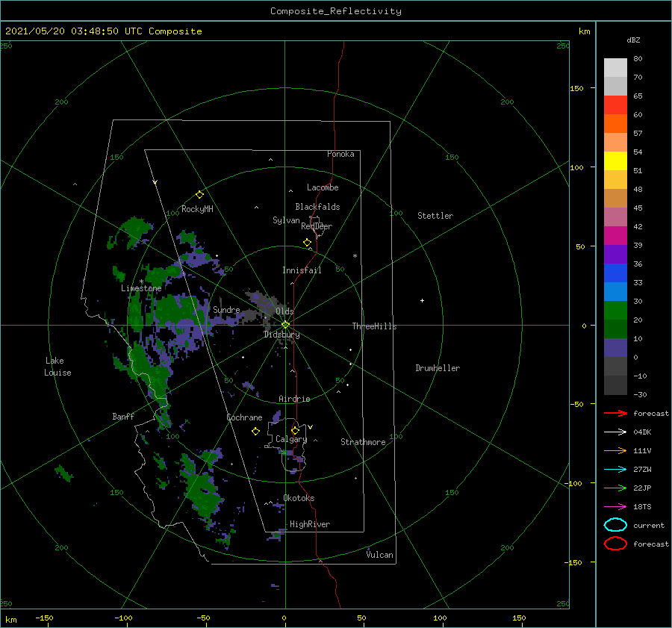Screen dimensions: 672x628
Task: Click the Ponoka label
Action: (x=340, y=154)
